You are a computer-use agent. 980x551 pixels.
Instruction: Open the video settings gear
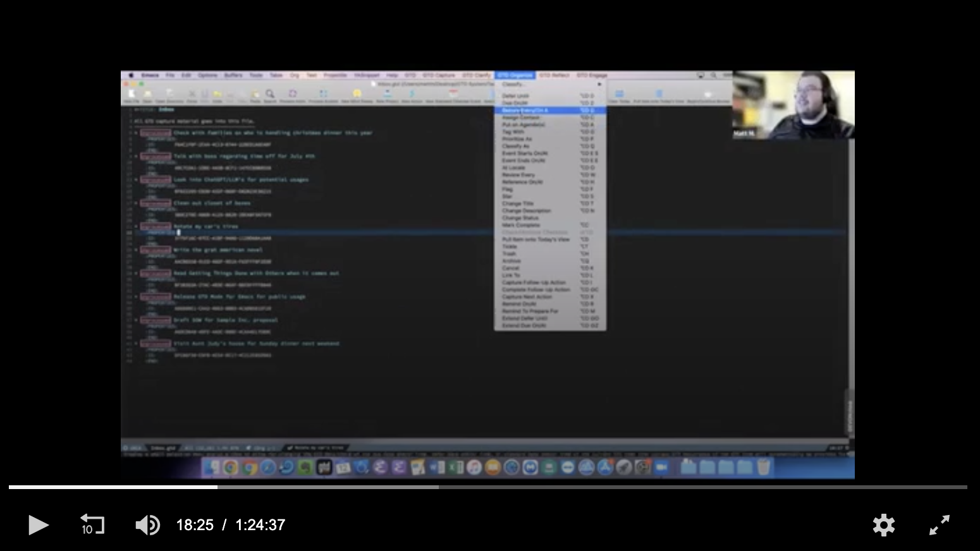pyautogui.click(x=883, y=525)
